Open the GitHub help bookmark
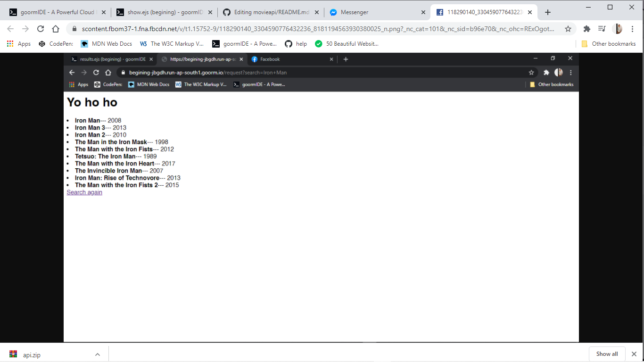 pos(296,44)
